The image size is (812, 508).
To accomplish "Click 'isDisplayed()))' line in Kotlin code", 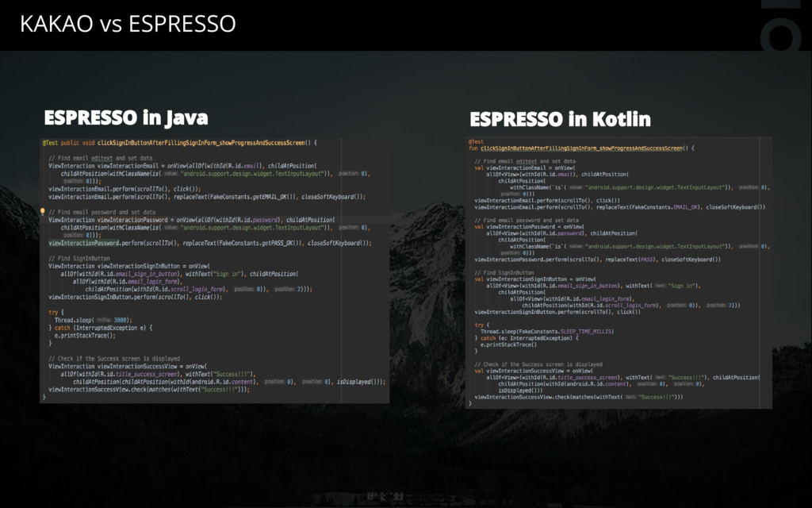I will (520, 391).
